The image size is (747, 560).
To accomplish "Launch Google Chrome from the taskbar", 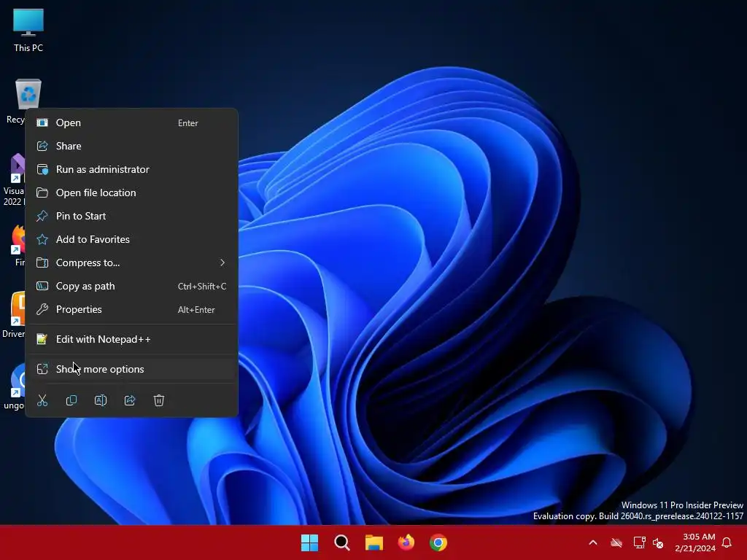I will tap(438, 542).
